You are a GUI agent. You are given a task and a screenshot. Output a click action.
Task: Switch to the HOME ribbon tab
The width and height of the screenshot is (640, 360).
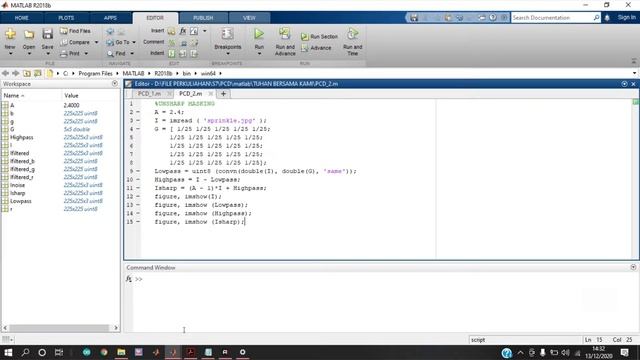point(22,18)
